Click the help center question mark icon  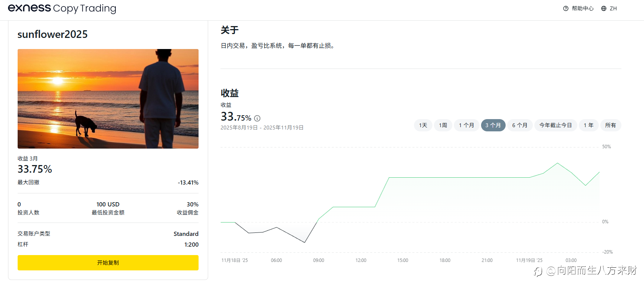tap(565, 8)
